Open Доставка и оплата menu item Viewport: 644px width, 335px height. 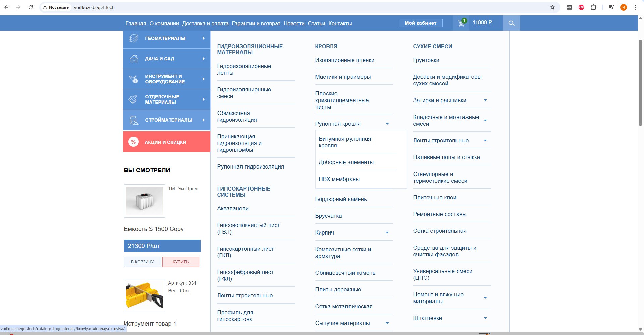[205, 23]
